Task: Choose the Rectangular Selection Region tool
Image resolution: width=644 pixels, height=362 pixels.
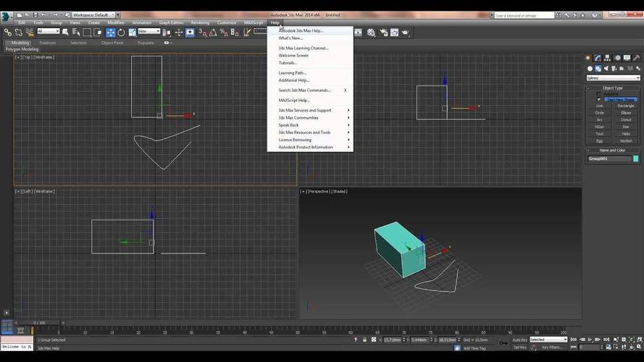Action: [x=87, y=32]
